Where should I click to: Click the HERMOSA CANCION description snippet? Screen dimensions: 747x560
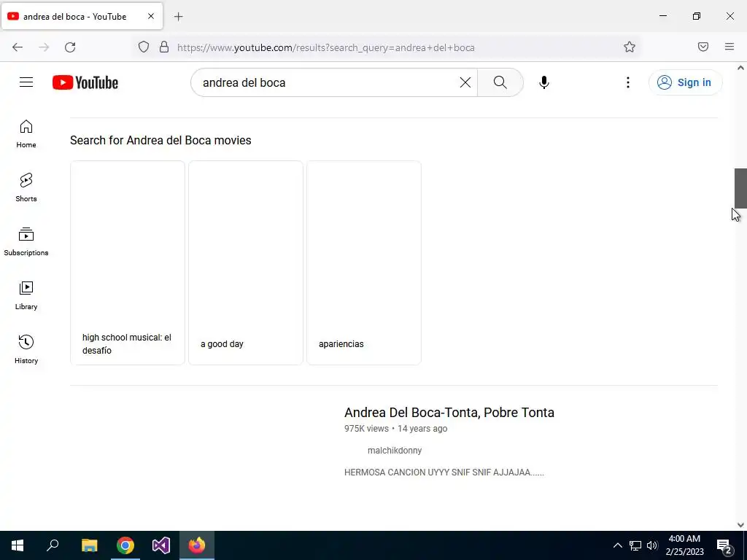point(444,472)
